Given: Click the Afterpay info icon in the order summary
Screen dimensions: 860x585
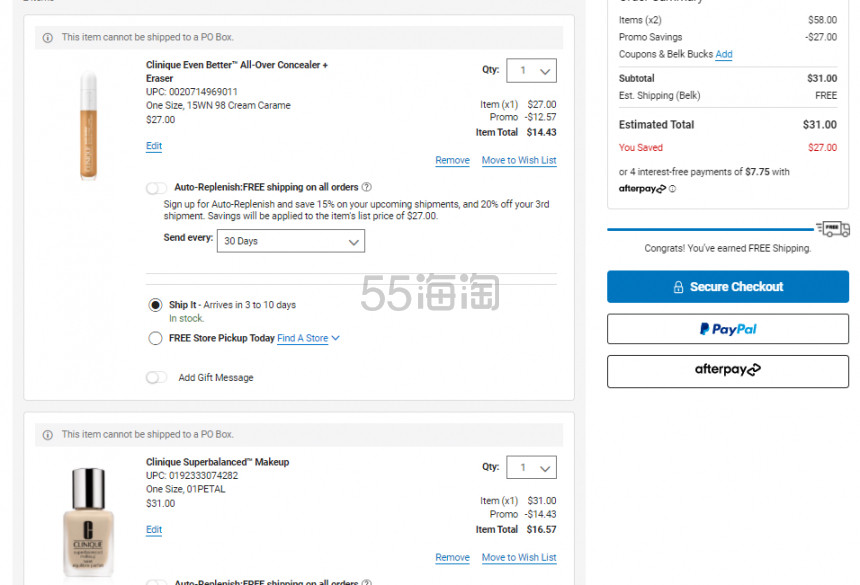Looking at the screenshot, I should click(672, 189).
